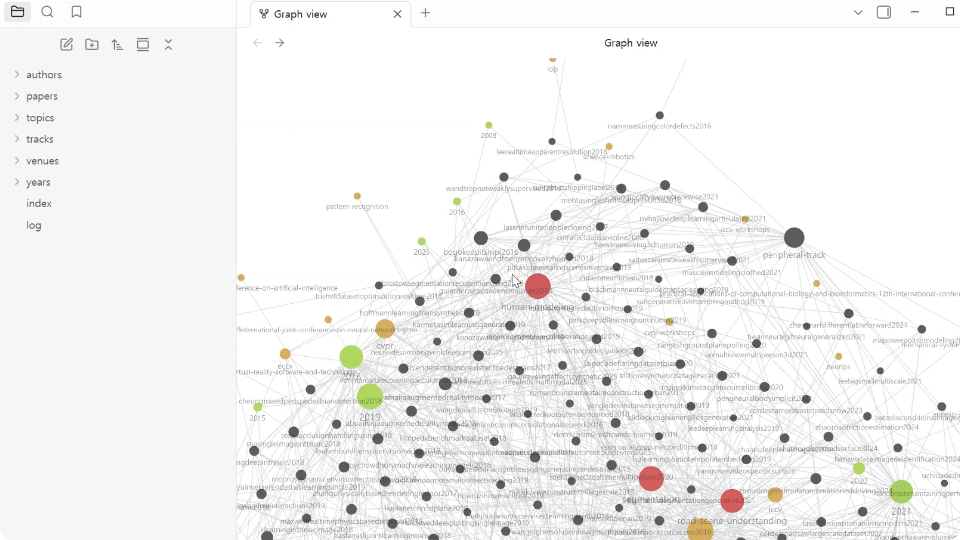Open the bookmarks icon
Image resolution: width=960 pixels, height=540 pixels.
(x=77, y=12)
